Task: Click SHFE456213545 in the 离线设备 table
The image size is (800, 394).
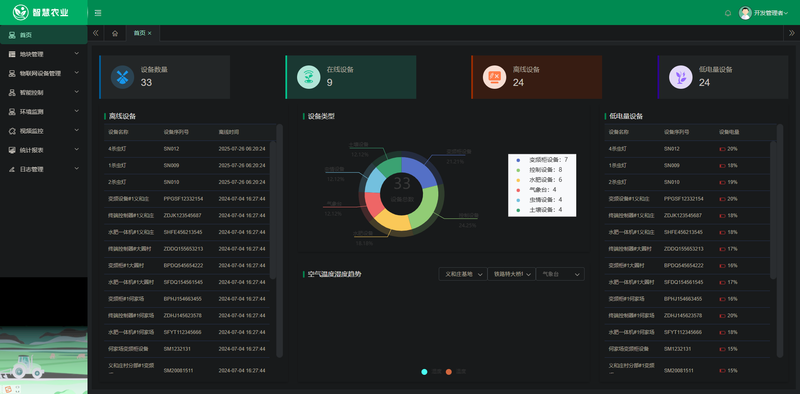Action: pyautogui.click(x=183, y=232)
